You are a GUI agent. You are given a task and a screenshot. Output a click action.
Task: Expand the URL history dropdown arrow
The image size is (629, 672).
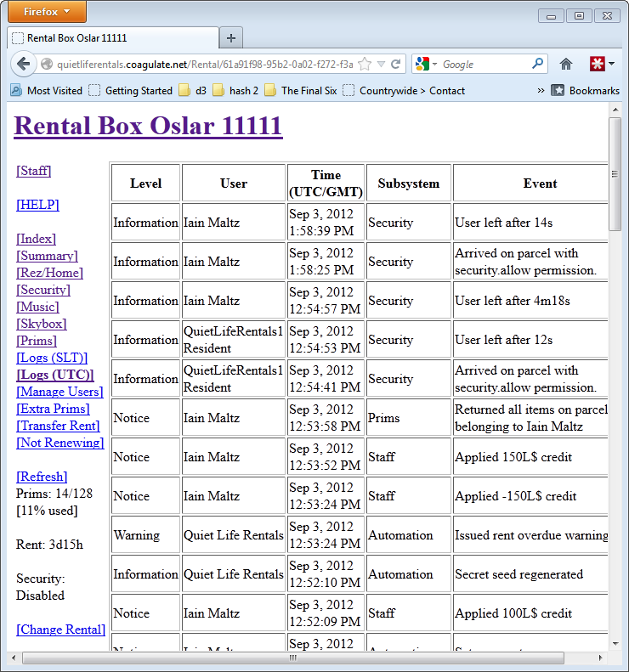point(382,64)
